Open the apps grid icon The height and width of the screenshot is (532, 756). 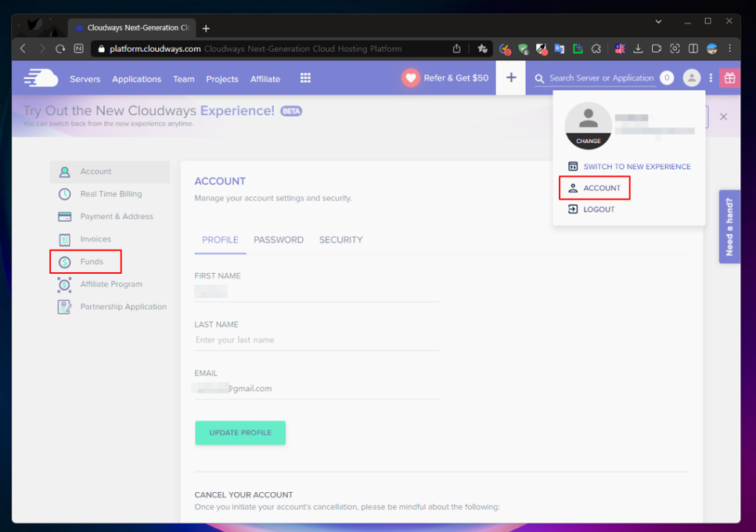pyautogui.click(x=305, y=78)
